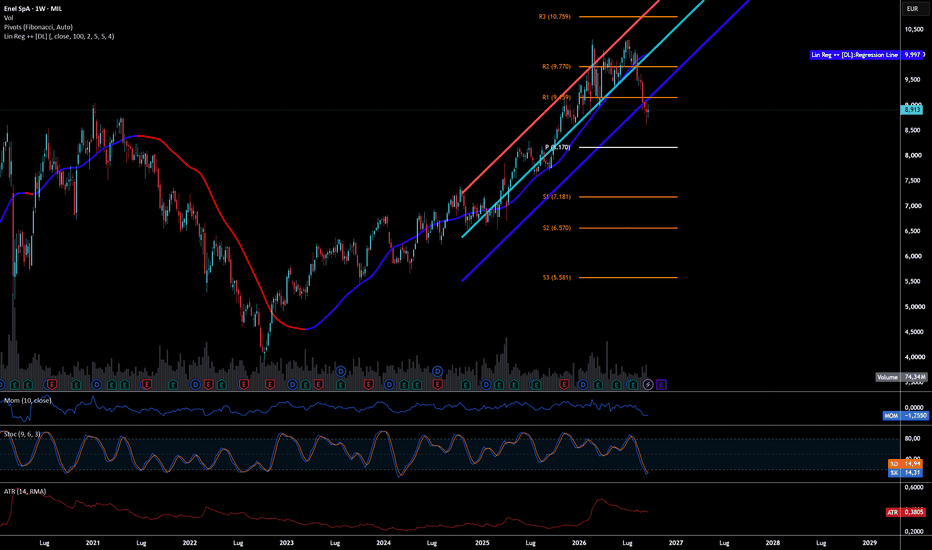Click the 2021 label on time axis
The height and width of the screenshot is (550, 932).
tap(93, 543)
